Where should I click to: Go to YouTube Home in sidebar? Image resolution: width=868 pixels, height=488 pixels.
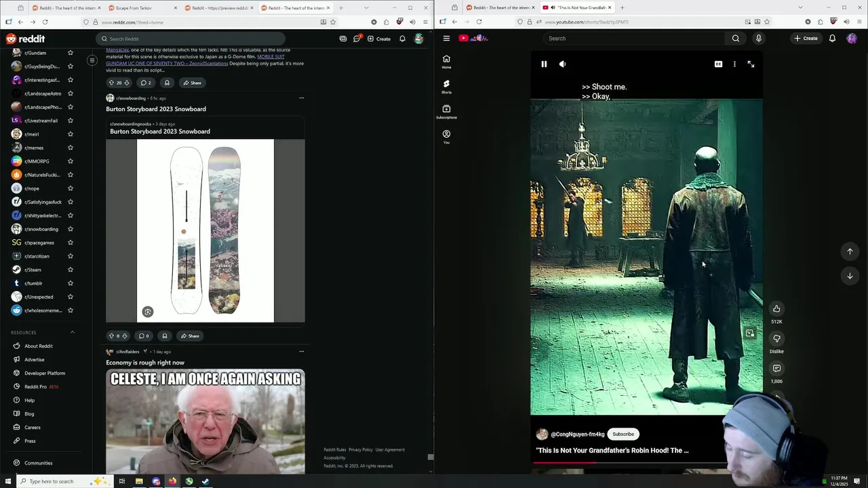point(446,62)
